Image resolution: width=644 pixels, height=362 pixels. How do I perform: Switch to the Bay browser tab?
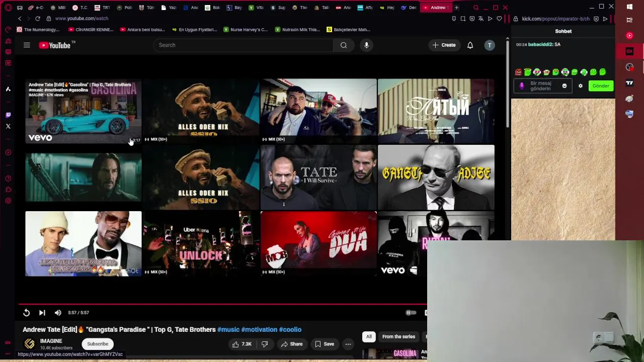click(234, 8)
